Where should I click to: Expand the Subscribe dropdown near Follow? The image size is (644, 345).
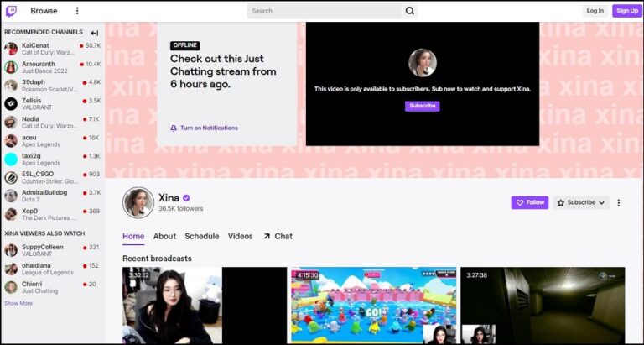(580, 202)
